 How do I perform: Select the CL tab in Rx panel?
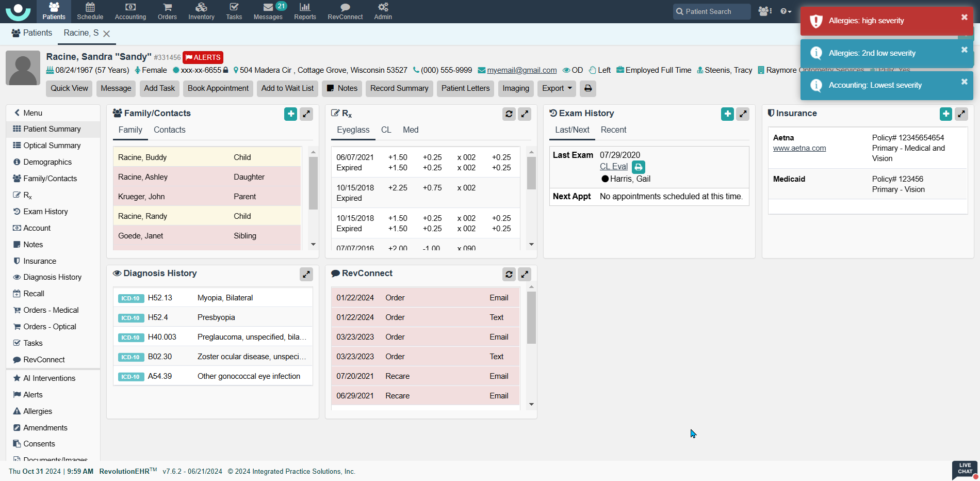click(x=386, y=130)
